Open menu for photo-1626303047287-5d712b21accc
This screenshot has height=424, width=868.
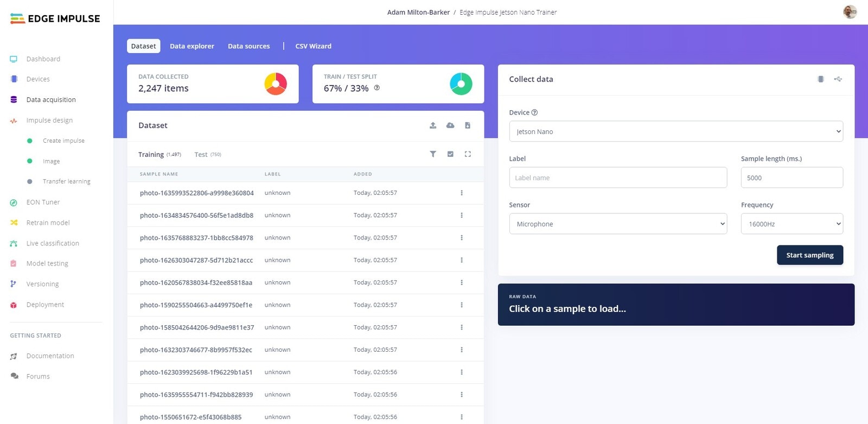462,260
